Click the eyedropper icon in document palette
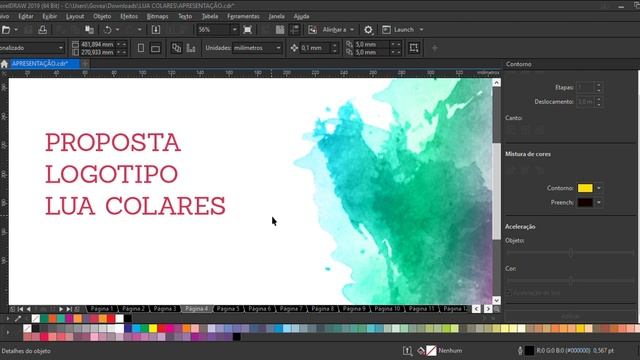Viewport: 640px width, 360px height. point(18,319)
